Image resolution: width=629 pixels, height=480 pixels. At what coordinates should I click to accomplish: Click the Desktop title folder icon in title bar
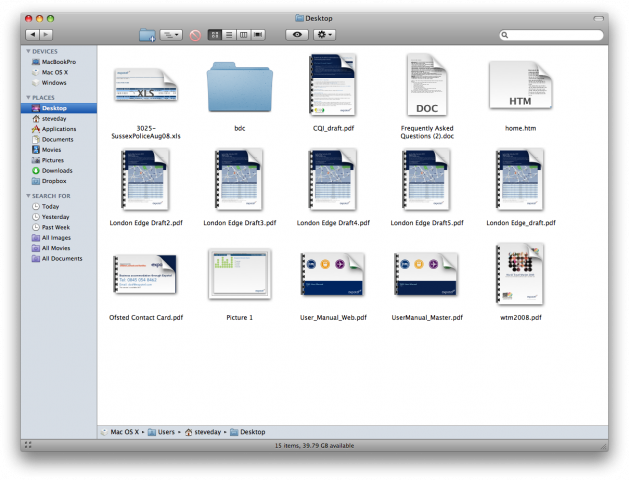(299, 18)
